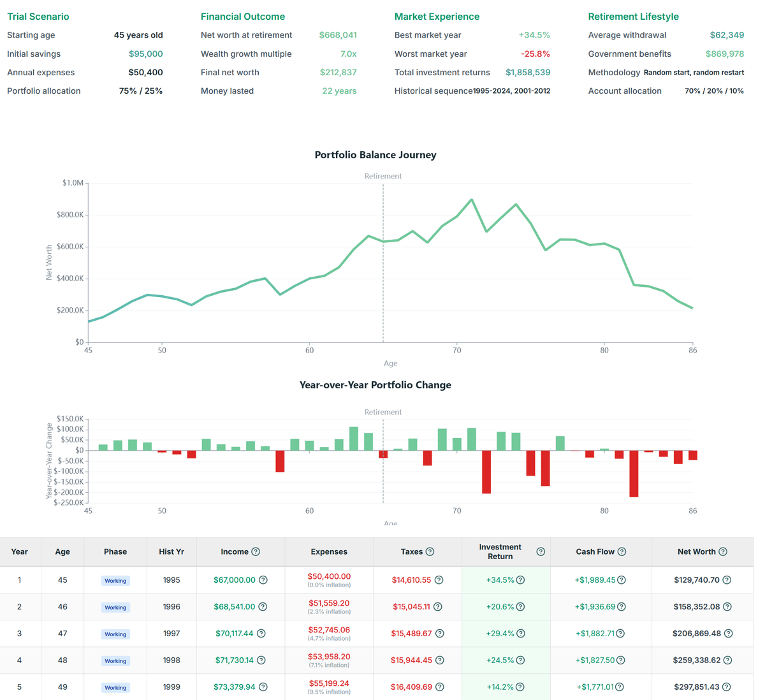Open help icon next to +34.5% return

click(521, 580)
